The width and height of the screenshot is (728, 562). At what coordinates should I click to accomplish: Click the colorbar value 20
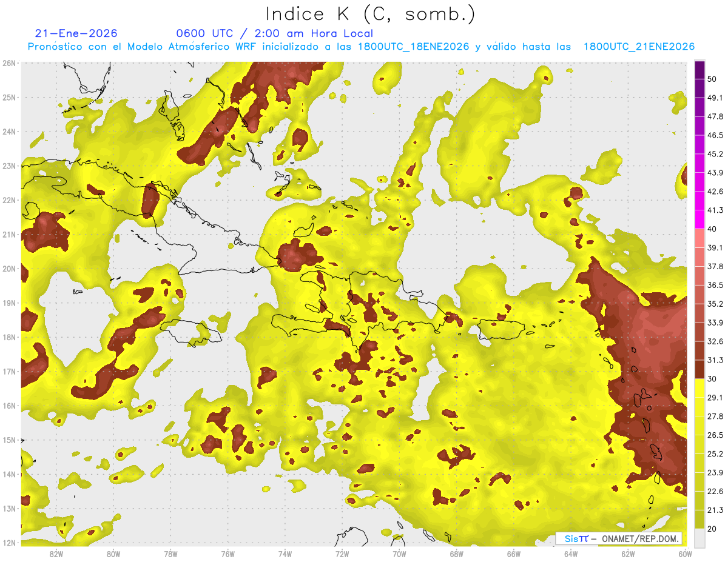pyautogui.click(x=712, y=530)
